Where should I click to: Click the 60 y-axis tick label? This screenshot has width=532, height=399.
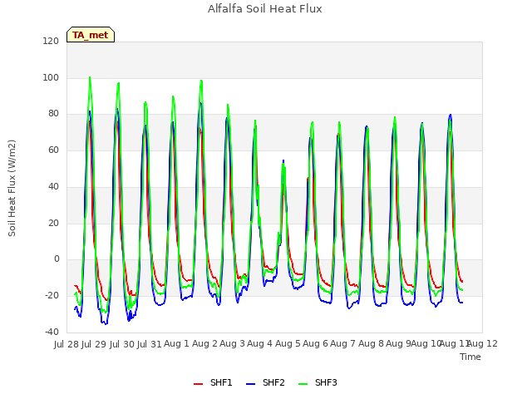[53, 150]
